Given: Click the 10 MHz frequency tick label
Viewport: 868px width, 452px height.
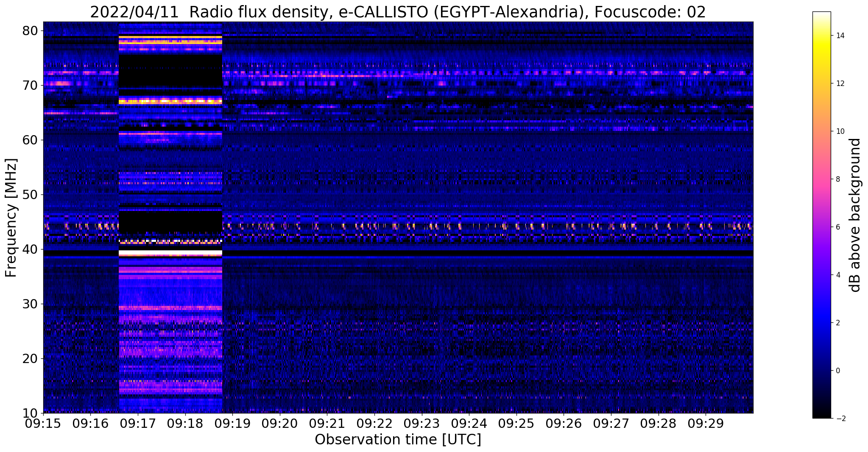Looking at the screenshot, I should click(x=30, y=413).
